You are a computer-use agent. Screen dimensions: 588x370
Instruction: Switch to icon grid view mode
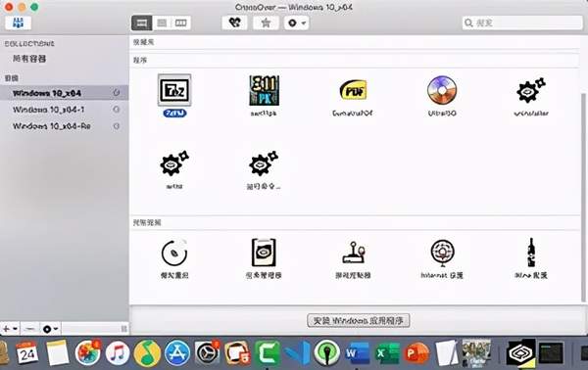tap(142, 23)
